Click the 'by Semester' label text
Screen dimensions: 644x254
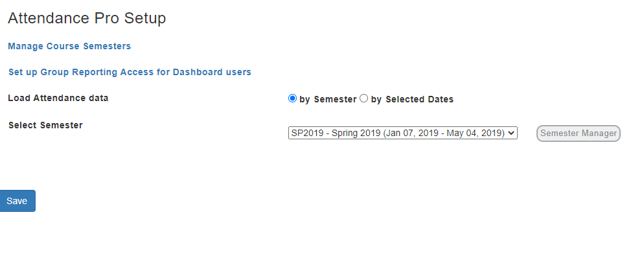click(328, 99)
